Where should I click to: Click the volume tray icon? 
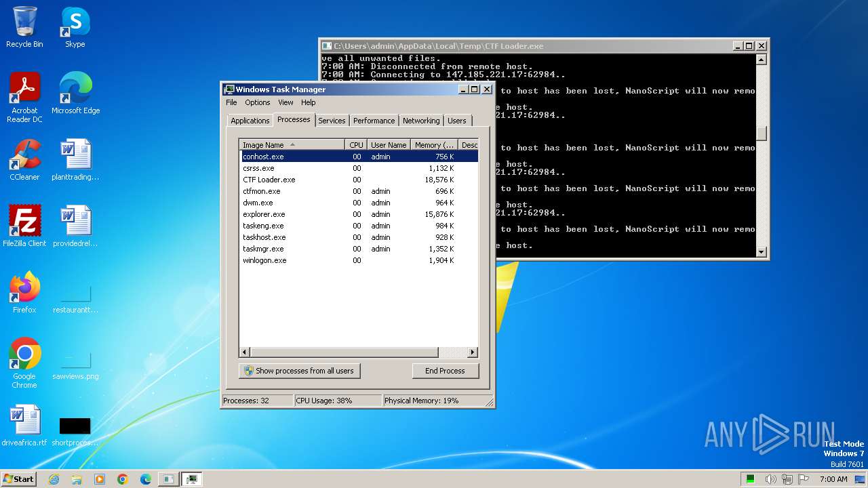click(x=772, y=479)
